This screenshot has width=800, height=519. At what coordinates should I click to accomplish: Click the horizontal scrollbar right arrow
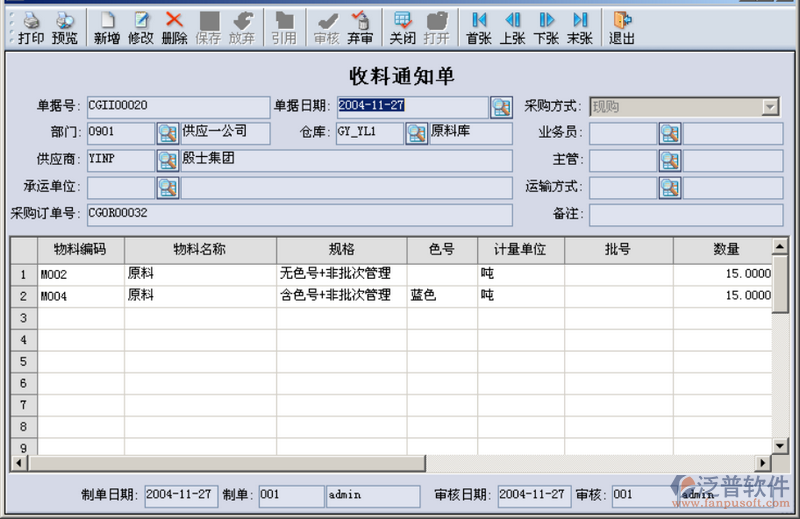[763, 463]
